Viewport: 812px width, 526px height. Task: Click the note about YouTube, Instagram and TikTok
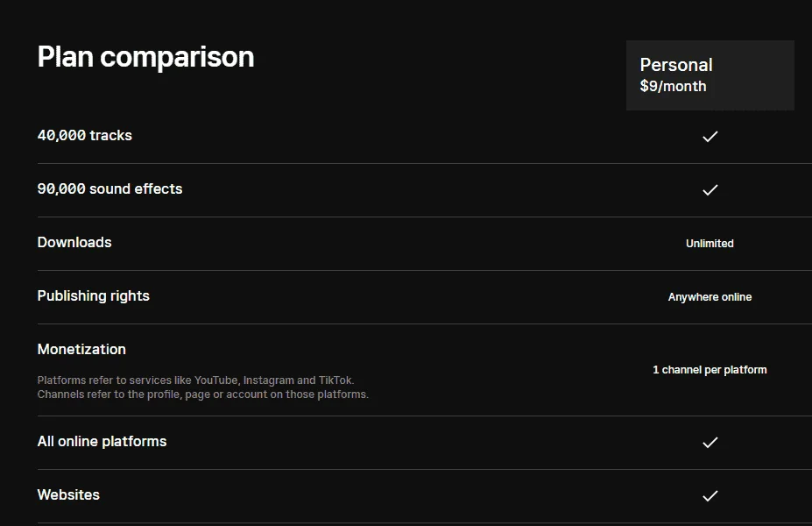(195, 380)
